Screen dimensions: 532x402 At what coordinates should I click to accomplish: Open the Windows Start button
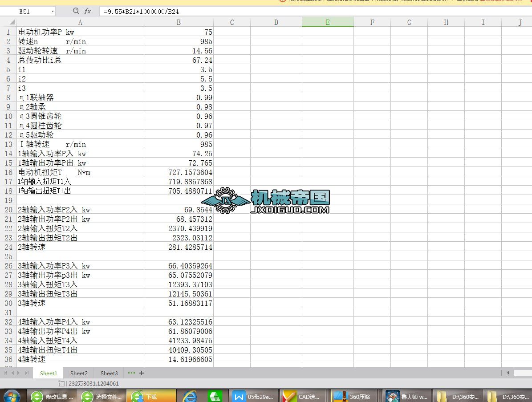(x=12, y=396)
